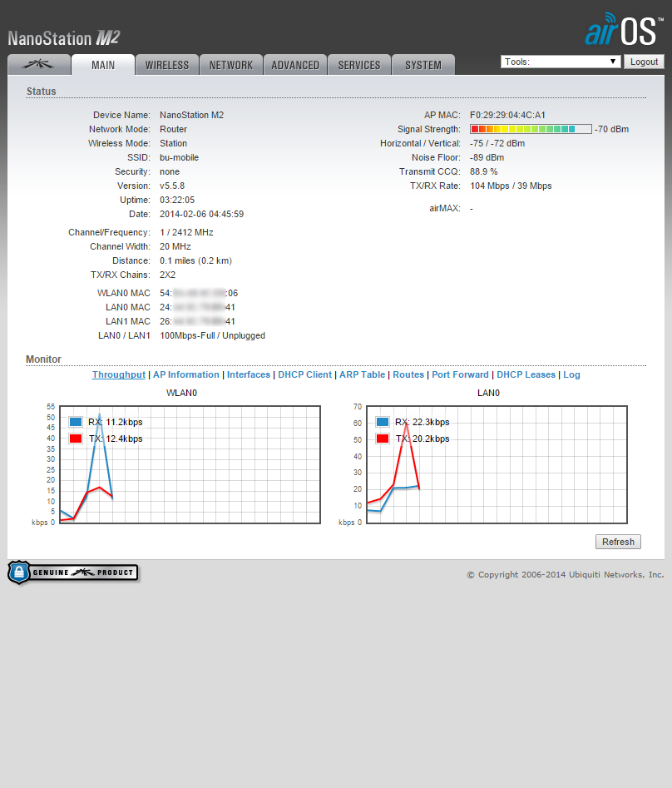Switch to the MAIN tab

click(x=103, y=65)
